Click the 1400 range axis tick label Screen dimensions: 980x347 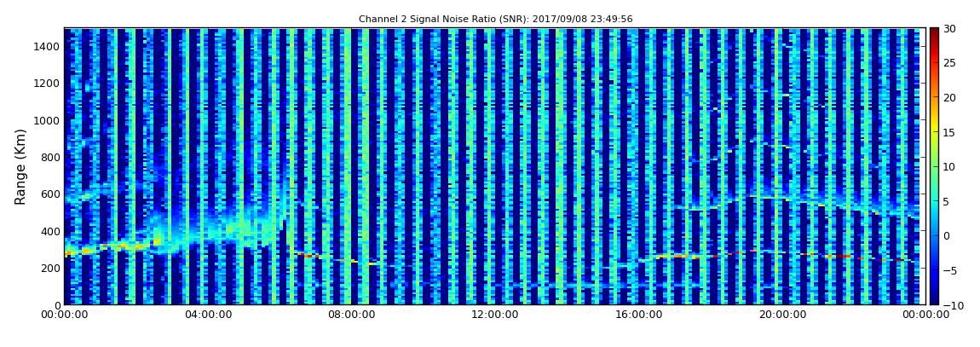tap(48, 46)
